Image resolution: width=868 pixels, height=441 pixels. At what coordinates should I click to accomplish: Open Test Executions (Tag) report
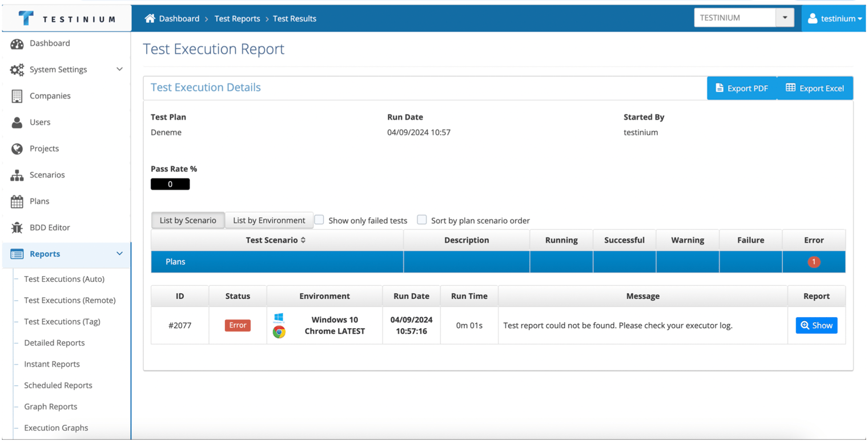click(62, 321)
